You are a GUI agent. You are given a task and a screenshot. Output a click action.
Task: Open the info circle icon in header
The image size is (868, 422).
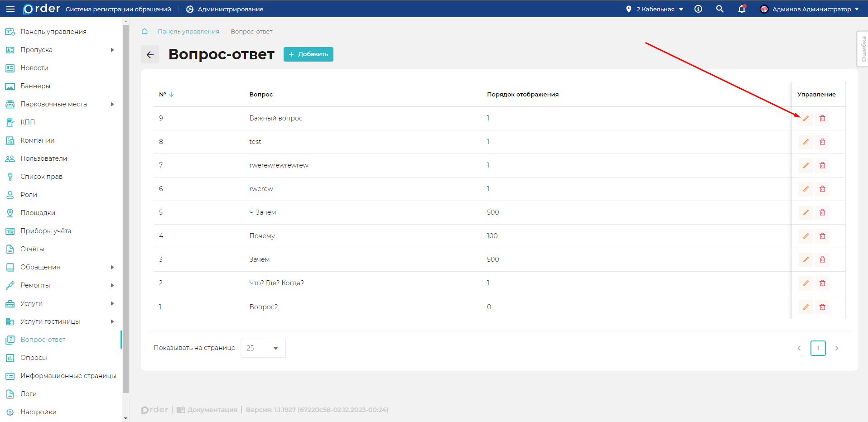[x=698, y=9]
